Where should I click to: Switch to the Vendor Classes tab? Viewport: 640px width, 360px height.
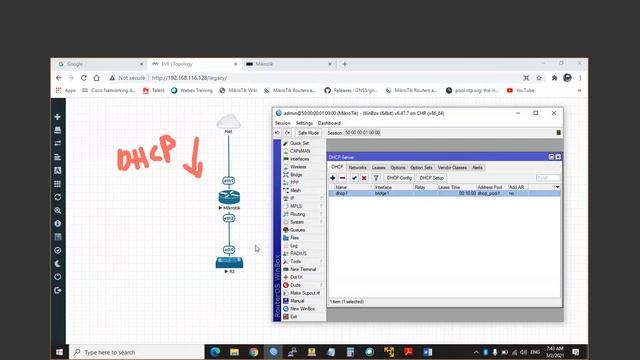coord(452,168)
